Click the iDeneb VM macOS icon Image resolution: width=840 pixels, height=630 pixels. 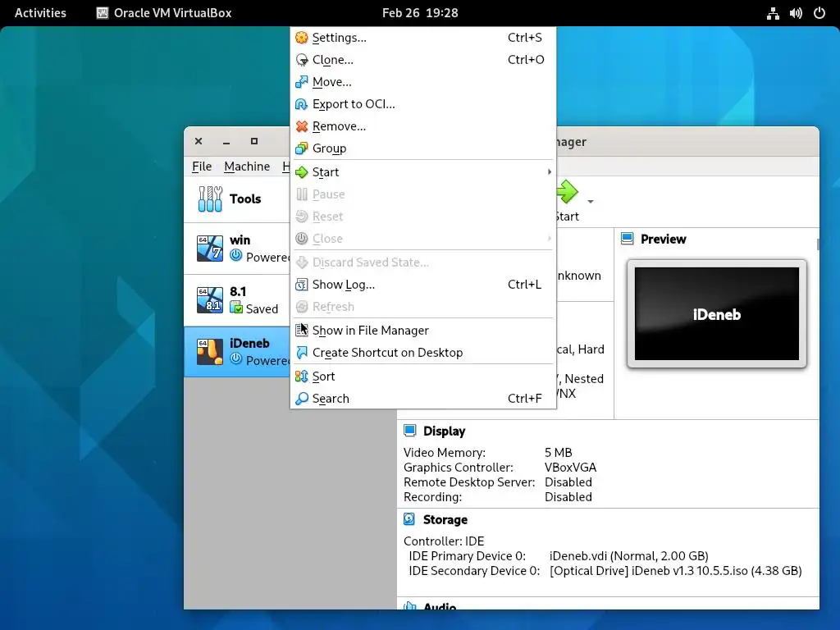click(210, 351)
